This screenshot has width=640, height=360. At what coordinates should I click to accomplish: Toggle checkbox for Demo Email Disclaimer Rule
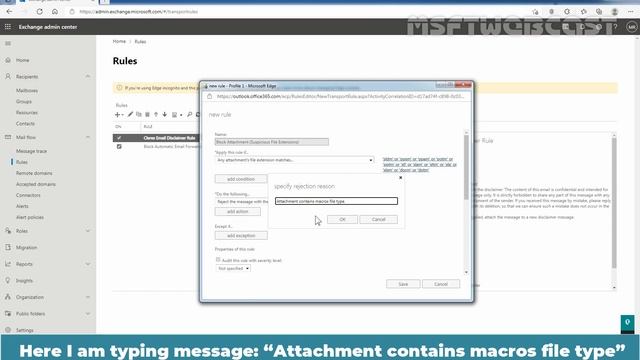(x=119, y=138)
